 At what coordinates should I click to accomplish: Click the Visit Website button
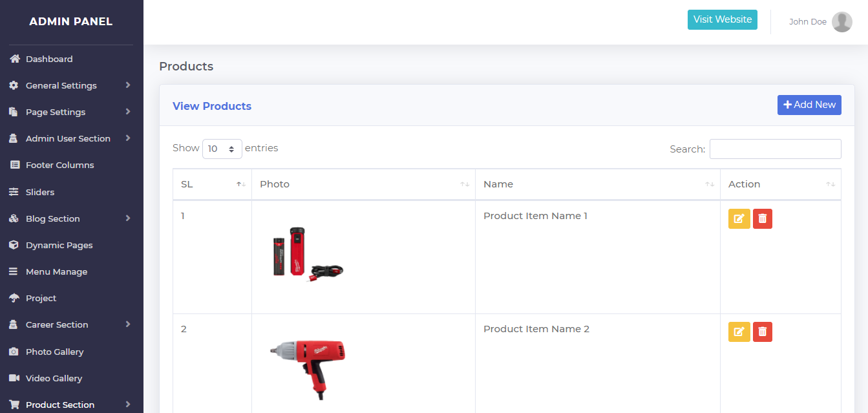[x=722, y=19]
